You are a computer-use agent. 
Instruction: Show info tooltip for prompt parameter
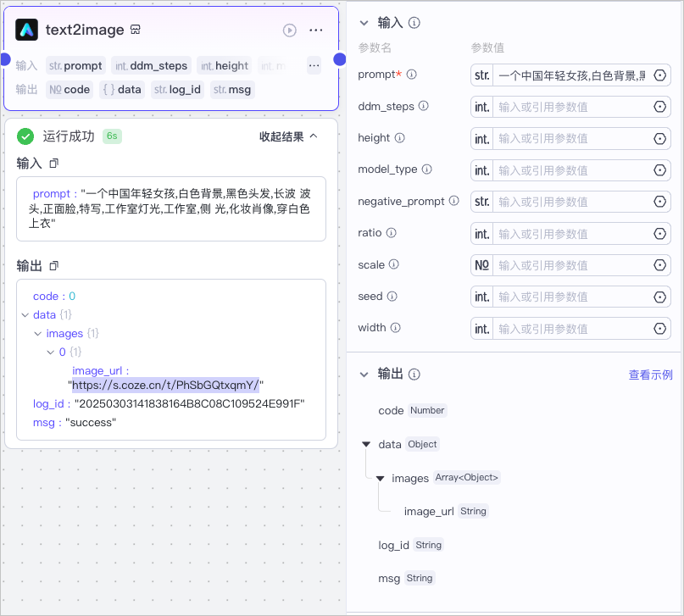412,75
